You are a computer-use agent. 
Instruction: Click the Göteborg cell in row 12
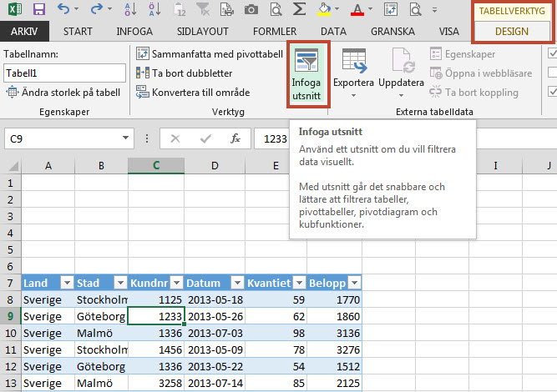[101, 366]
